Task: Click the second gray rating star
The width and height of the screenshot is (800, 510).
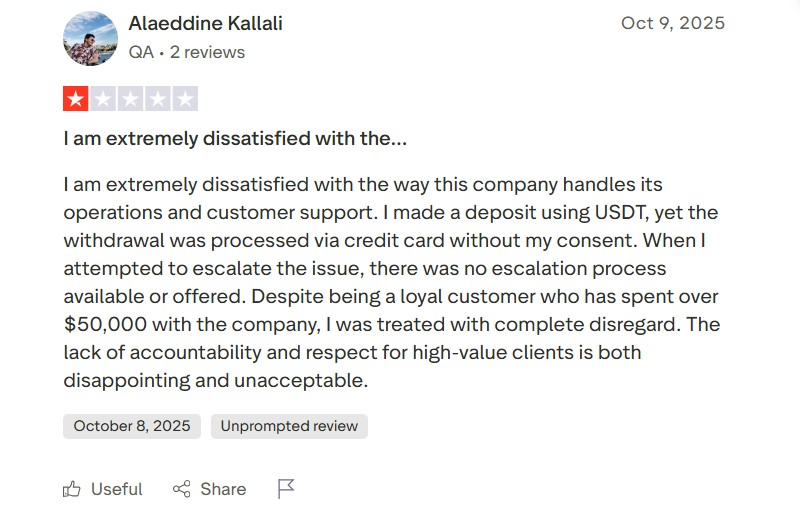Action: click(x=103, y=99)
